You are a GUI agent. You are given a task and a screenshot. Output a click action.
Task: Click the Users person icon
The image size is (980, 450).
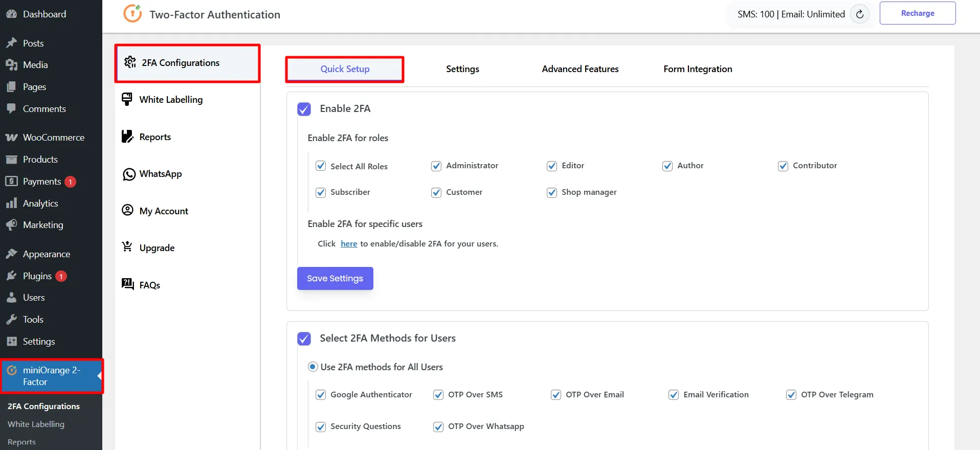pyautogui.click(x=11, y=298)
